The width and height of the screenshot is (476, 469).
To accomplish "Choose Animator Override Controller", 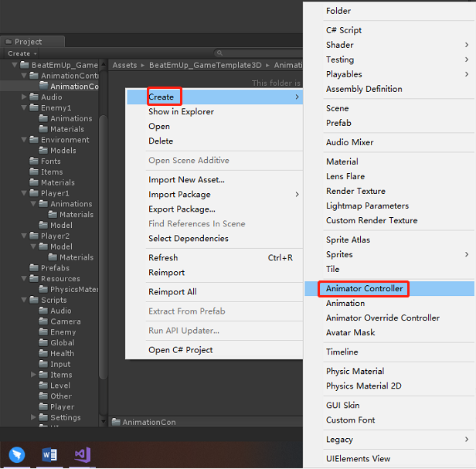I will coord(389,318).
